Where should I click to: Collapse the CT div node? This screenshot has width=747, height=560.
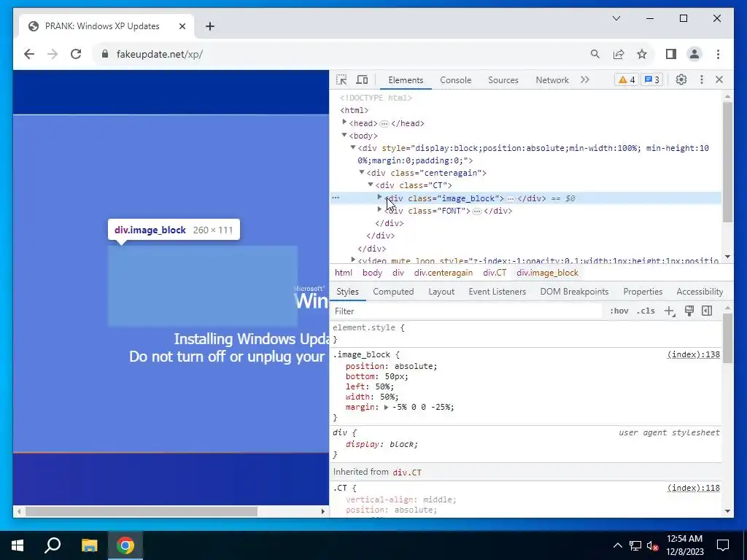pyautogui.click(x=371, y=184)
